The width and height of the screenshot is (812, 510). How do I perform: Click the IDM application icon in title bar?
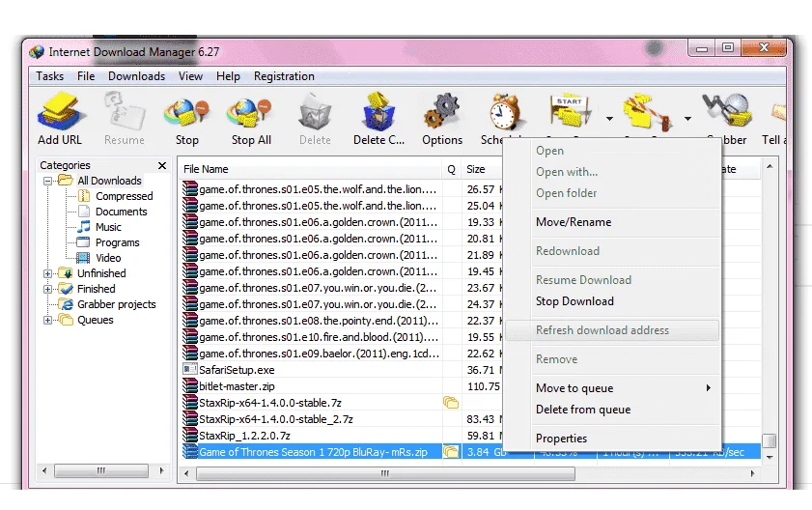pyautogui.click(x=37, y=52)
